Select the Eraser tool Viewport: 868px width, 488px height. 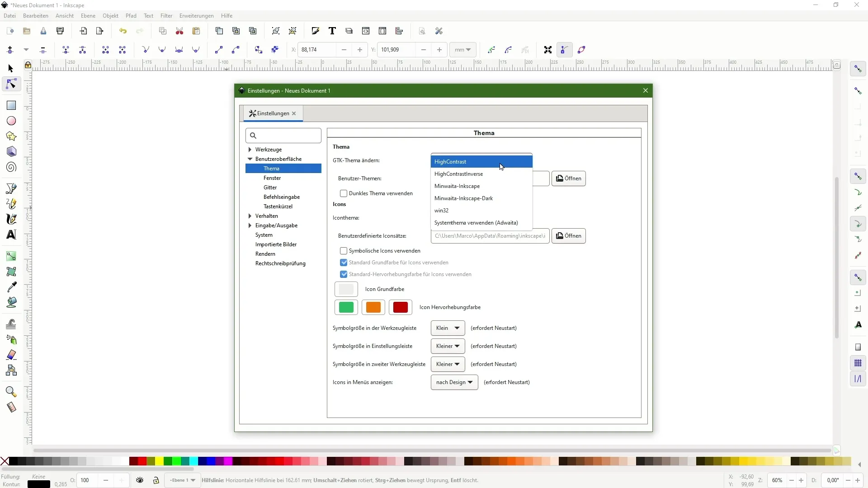pyautogui.click(x=11, y=355)
